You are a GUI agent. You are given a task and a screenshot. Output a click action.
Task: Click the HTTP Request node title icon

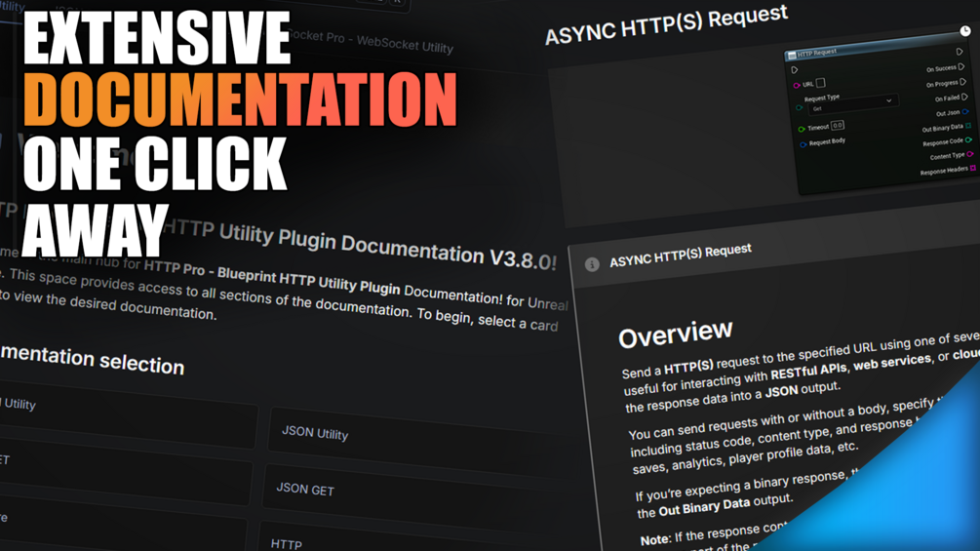coord(791,56)
